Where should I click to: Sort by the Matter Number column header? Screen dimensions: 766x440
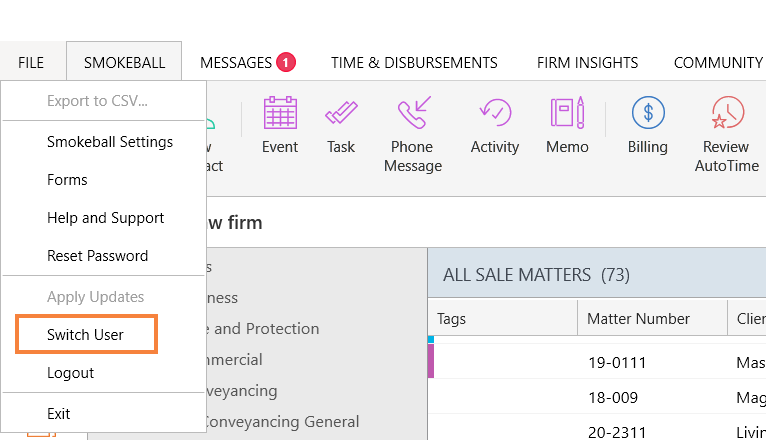[x=652, y=318]
